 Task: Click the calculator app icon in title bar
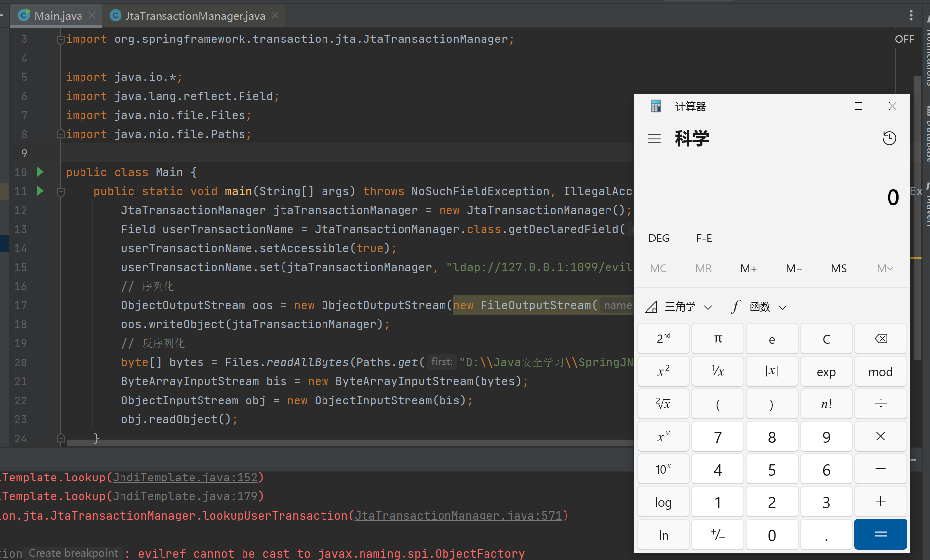coord(656,106)
